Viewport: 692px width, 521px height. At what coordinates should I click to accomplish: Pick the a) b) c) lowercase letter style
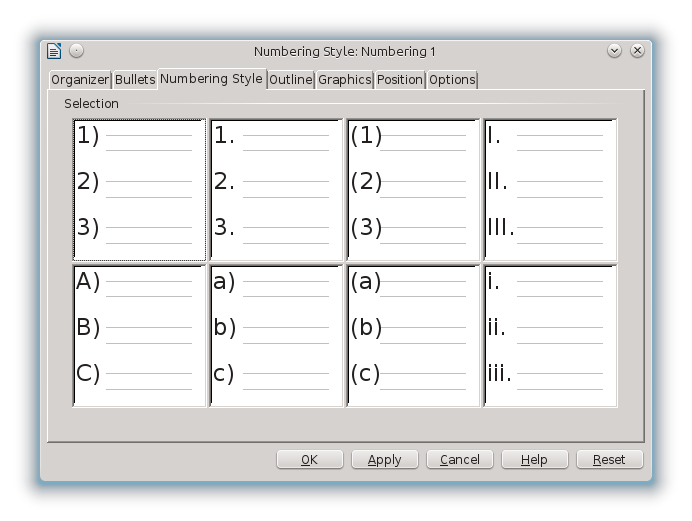coord(277,336)
